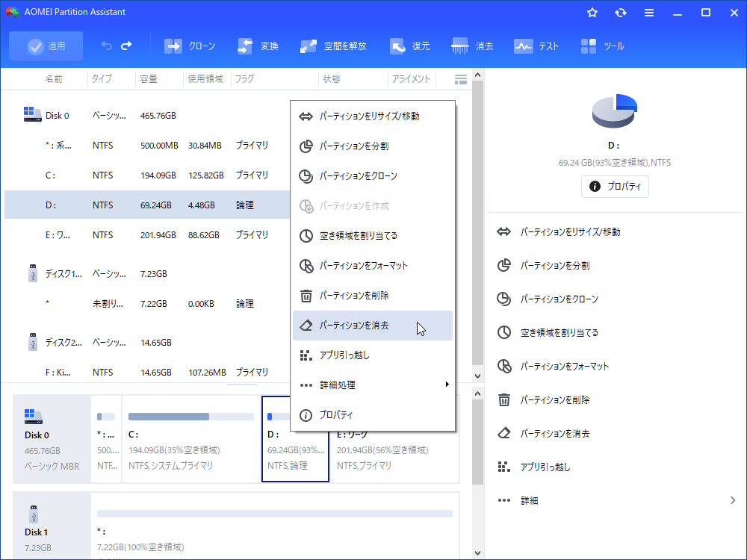Open the 消去 (Wipe) toolbar item

(472, 46)
